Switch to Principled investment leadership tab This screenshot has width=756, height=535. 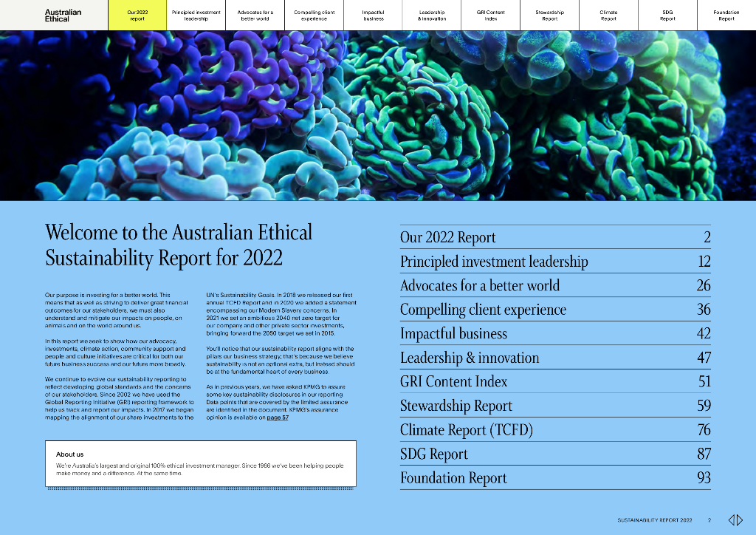196,16
